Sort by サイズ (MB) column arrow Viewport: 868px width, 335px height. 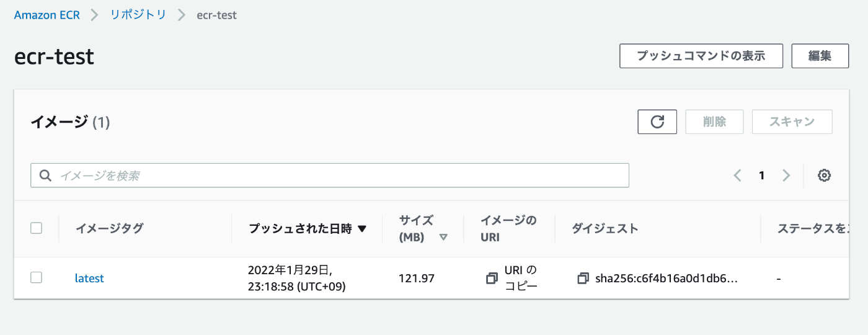pyautogui.click(x=443, y=237)
